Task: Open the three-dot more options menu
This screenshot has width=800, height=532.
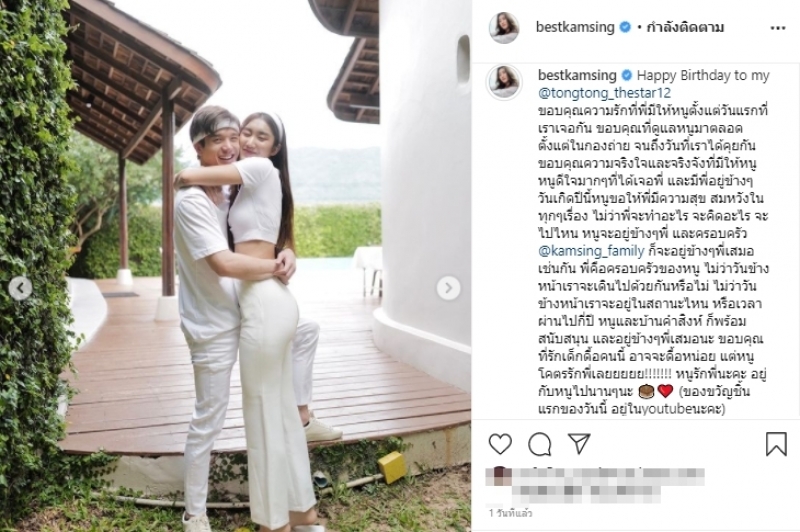Action: click(x=778, y=28)
